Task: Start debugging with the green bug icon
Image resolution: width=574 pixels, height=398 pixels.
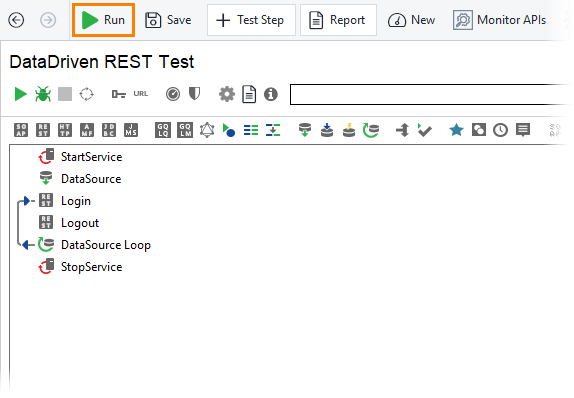Action: click(x=43, y=94)
